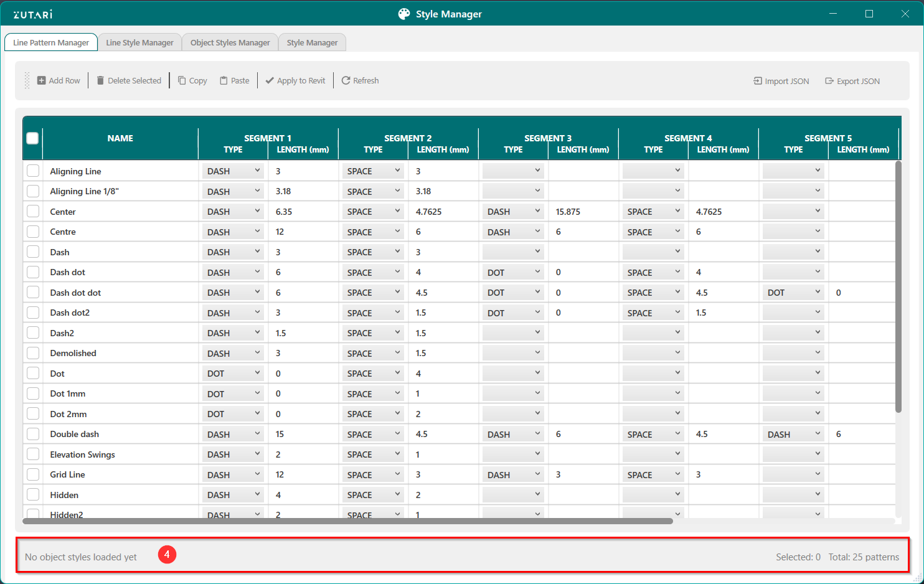
Task: Open Segment 1 type dropdown for Dot
Action: 233,374
